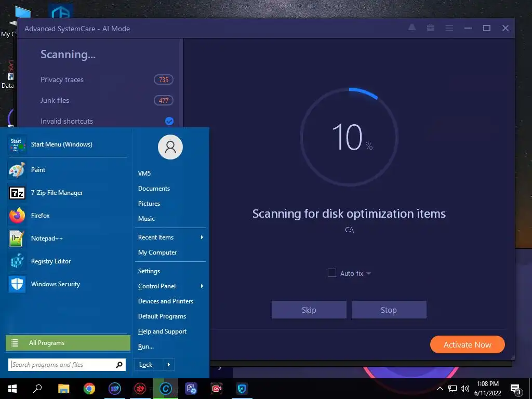Open Music folder from start menu
This screenshot has width=532, height=399.
pos(146,219)
